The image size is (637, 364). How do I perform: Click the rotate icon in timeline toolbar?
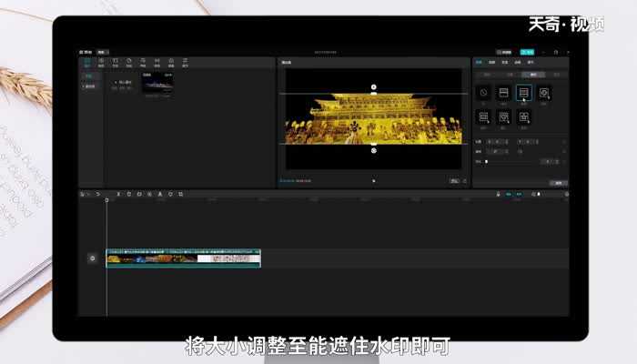171,194
